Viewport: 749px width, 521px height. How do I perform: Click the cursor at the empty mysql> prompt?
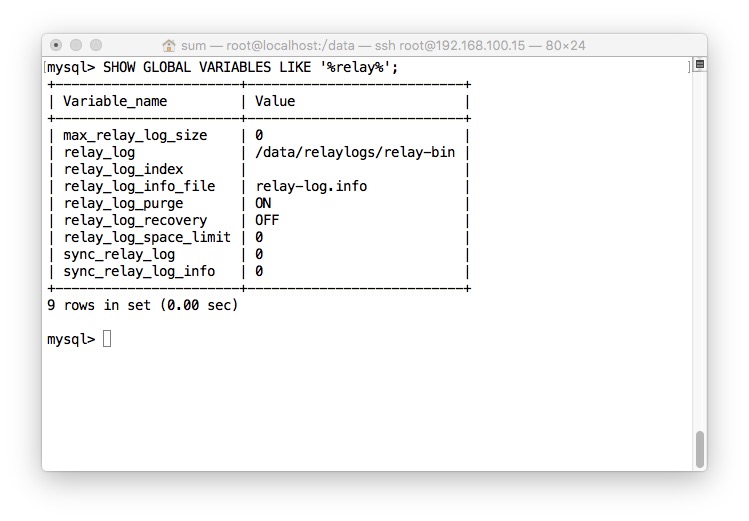107,339
